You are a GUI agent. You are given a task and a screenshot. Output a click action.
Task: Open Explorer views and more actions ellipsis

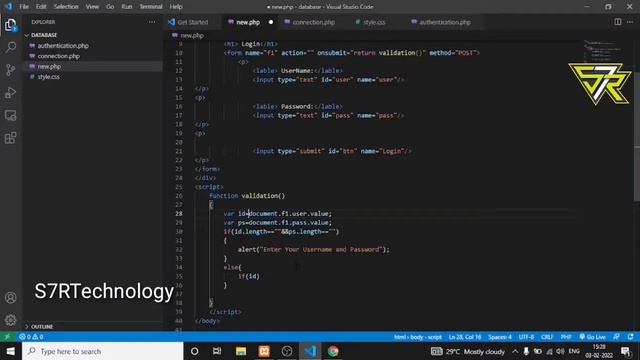pyautogui.click(x=152, y=22)
